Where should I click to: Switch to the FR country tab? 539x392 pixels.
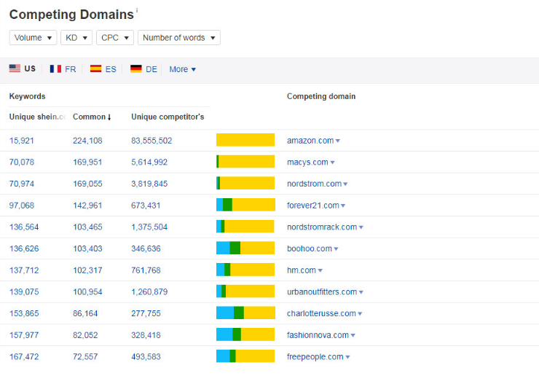point(63,69)
